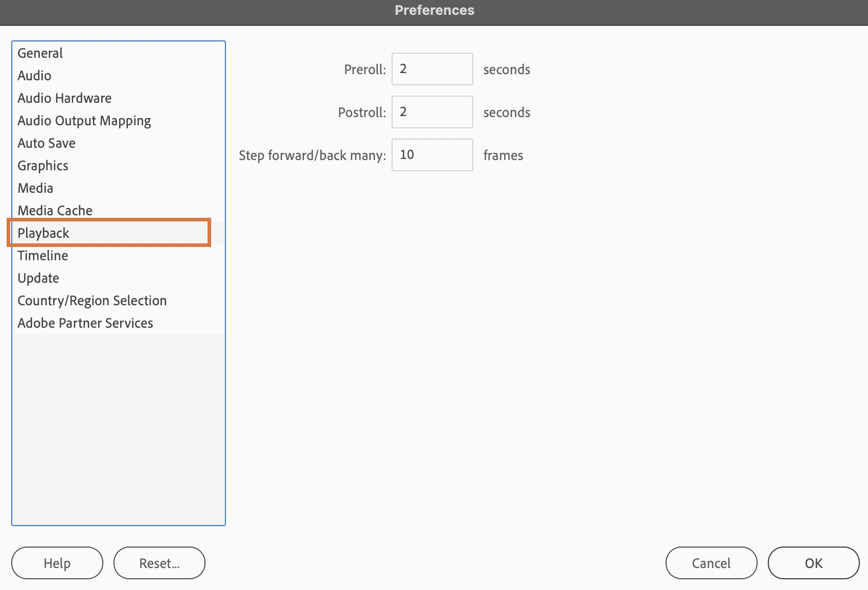Viewport: 868px width, 590px height.
Task: Click the Reset... button
Action: click(x=159, y=563)
